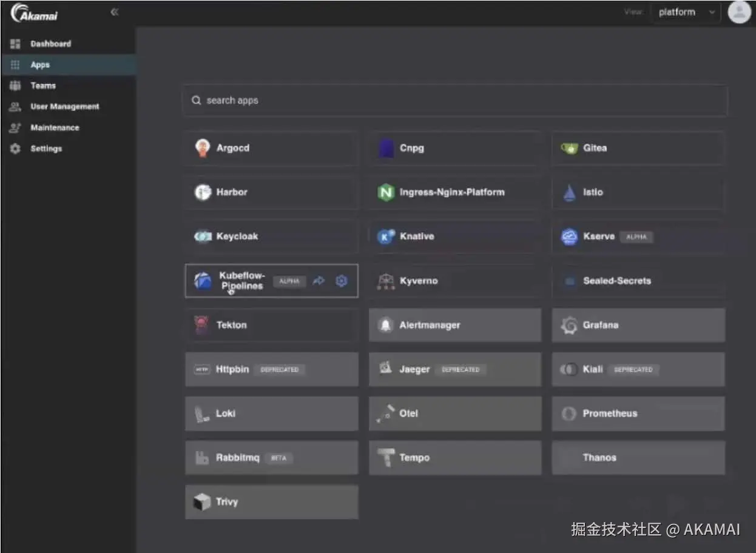Click the Cnpg app icon
756x553 pixels.
(x=386, y=148)
